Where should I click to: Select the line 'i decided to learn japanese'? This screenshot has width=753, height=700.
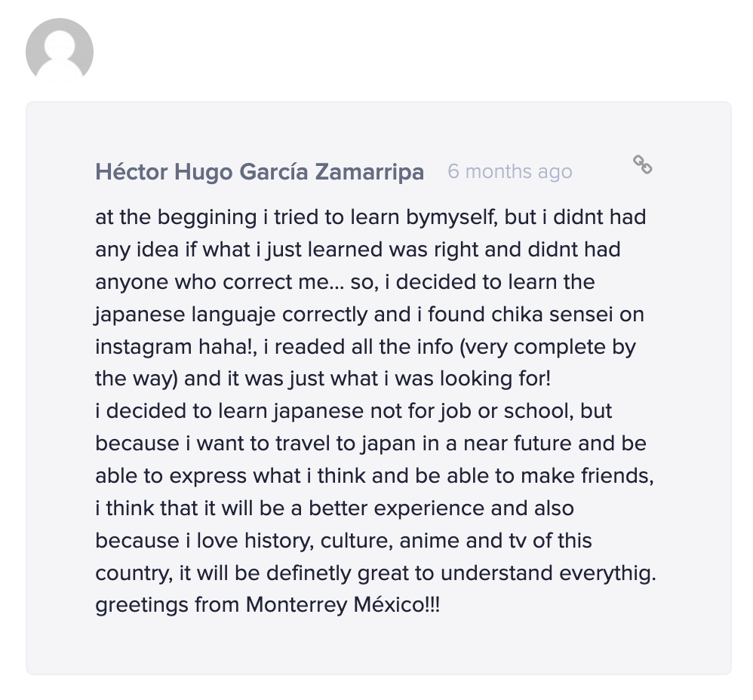click(353, 411)
